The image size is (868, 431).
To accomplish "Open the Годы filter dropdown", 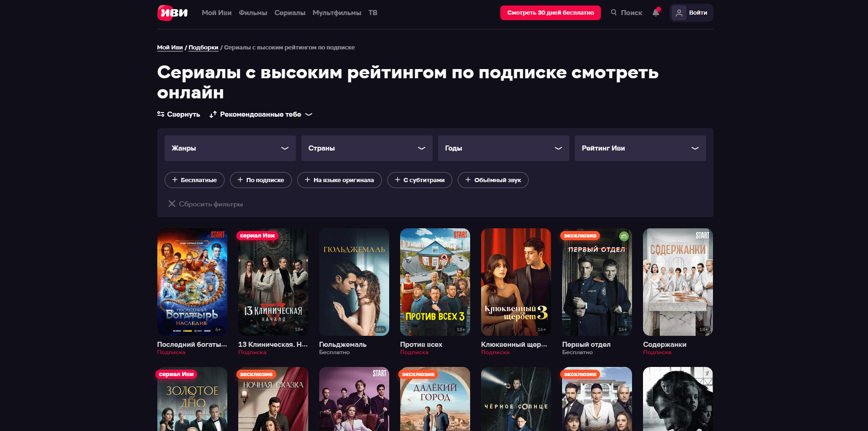I will [504, 148].
